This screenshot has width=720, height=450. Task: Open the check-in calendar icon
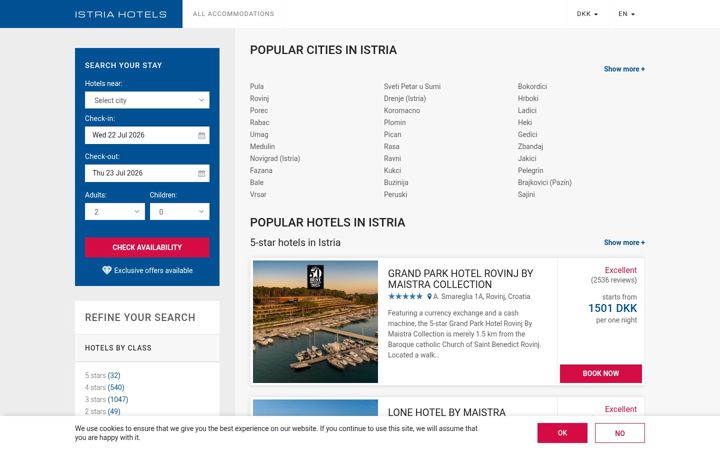202,135
